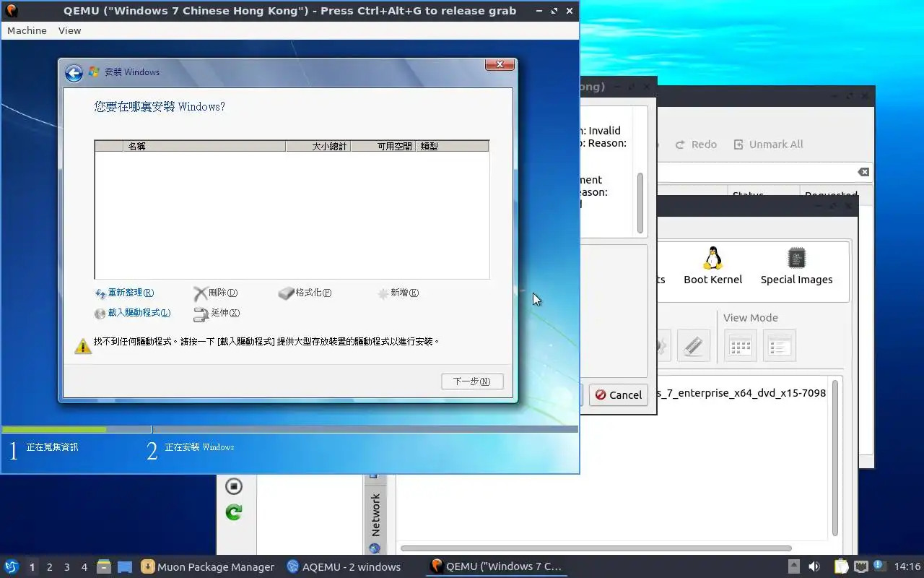Click the eraser tool icon in AQEMU
Image resolution: width=924 pixels, height=578 pixels.
pos(693,345)
